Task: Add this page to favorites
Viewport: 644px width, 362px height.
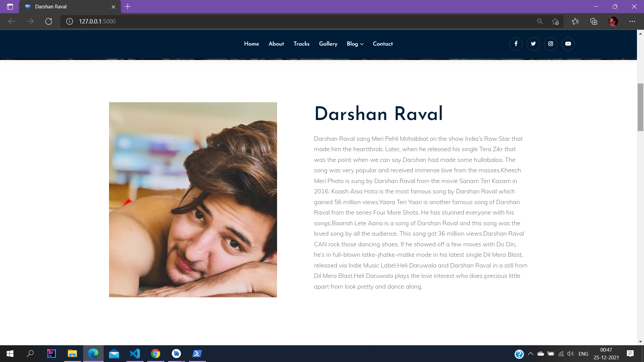Action: [x=555, y=21]
